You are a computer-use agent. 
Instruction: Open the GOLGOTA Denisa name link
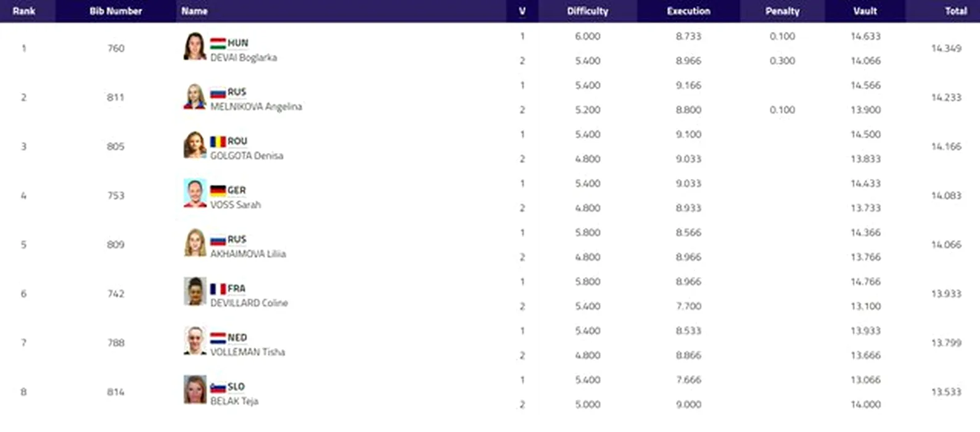coord(247,156)
